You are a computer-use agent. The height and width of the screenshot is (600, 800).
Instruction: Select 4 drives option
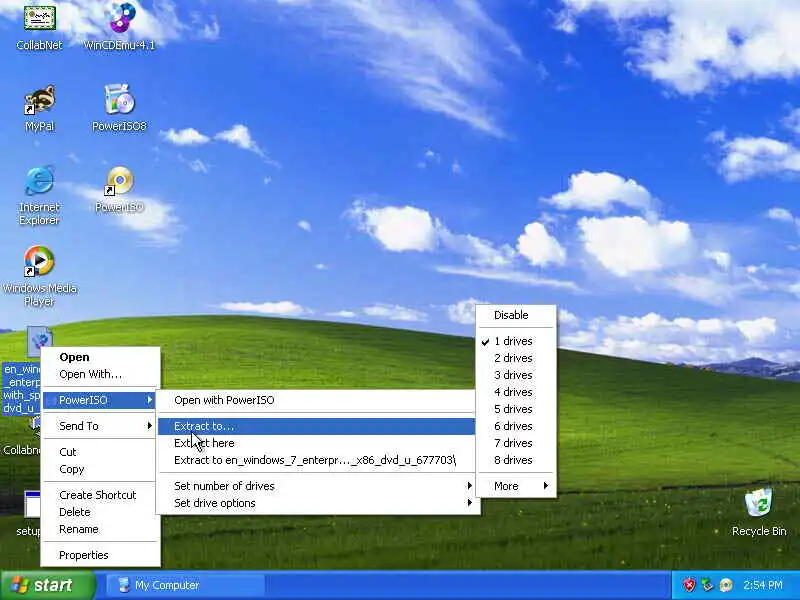click(516, 392)
